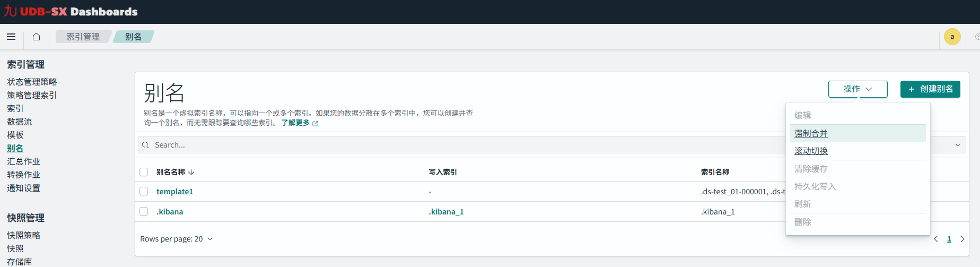
Task: Open 状态管理策略 in the sidebar
Action: coord(32,82)
